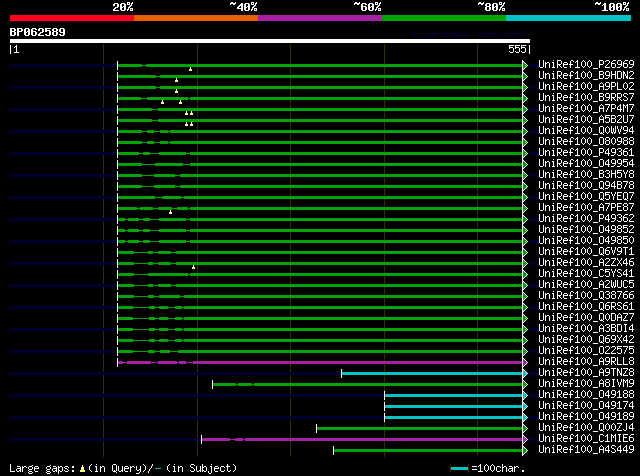Select UniRef100_B9HDN2 subject label
Viewport: 640px width, 476px height.
coord(586,76)
